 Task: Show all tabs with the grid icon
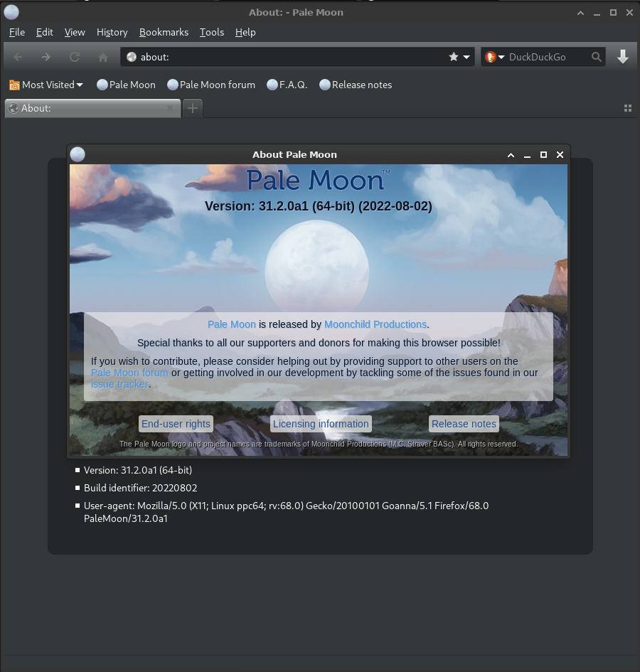click(628, 108)
